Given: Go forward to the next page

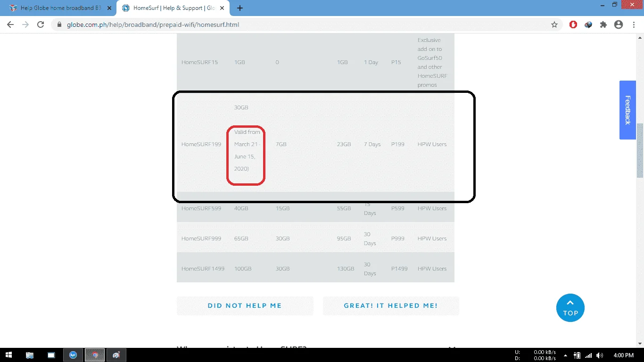Looking at the screenshot, I should [25, 25].
